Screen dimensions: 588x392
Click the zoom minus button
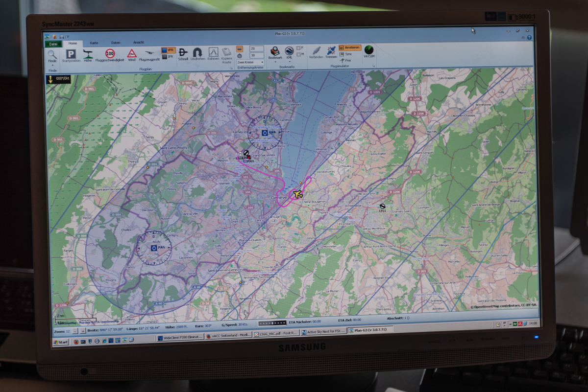click(x=75, y=331)
